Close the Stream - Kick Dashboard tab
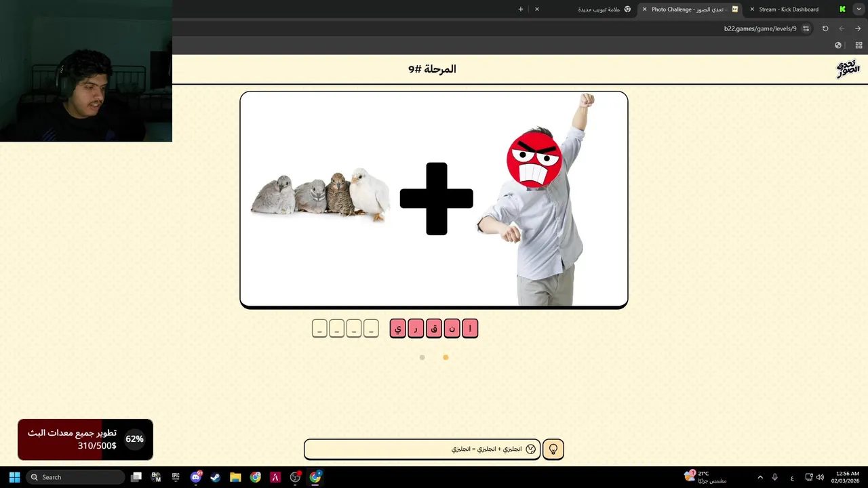This screenshot has width=868, height=488. 752,9
